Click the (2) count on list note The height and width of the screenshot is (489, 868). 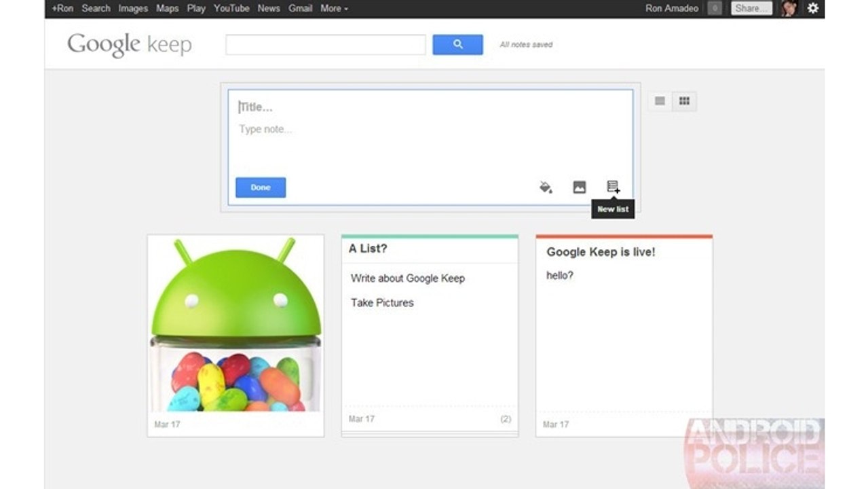506,419
